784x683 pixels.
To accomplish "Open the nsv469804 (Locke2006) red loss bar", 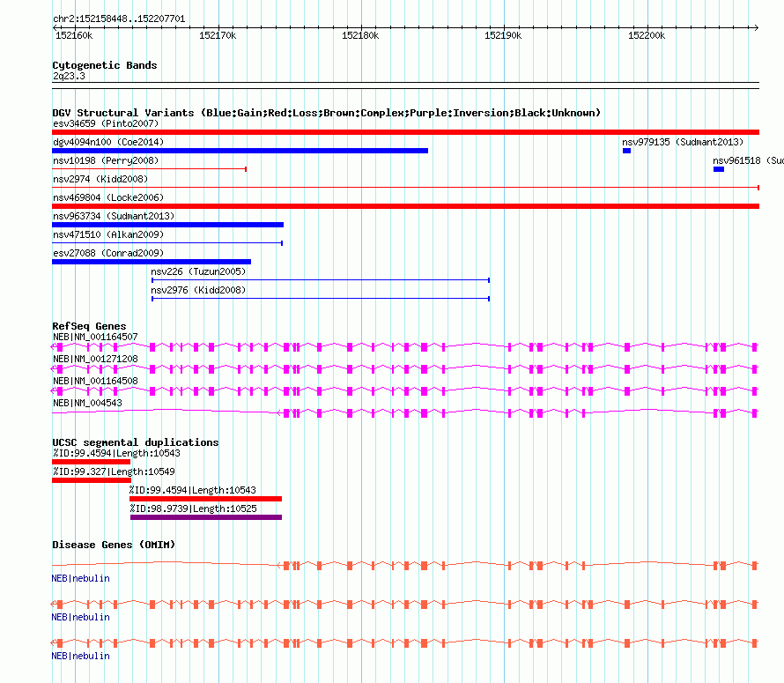I will click(x=405, y=206).
